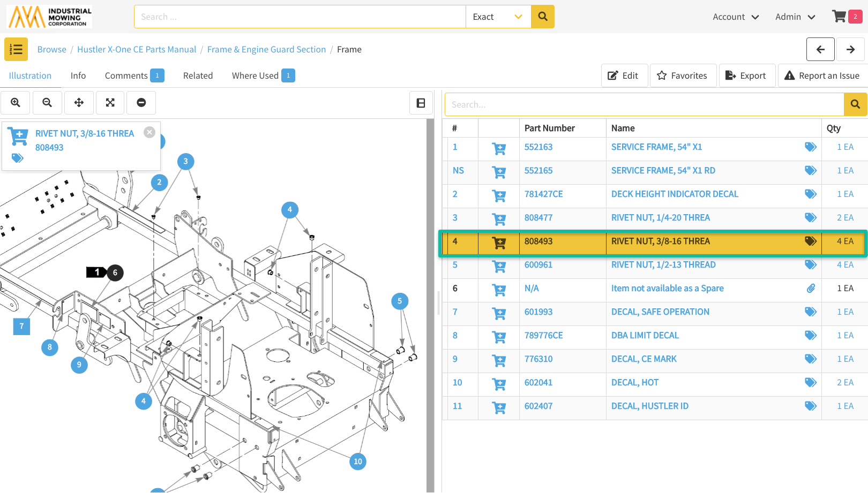Click the parts list search field
Image resolution: width=868 pixels, height=493 pixels.
tap(644, 104)
